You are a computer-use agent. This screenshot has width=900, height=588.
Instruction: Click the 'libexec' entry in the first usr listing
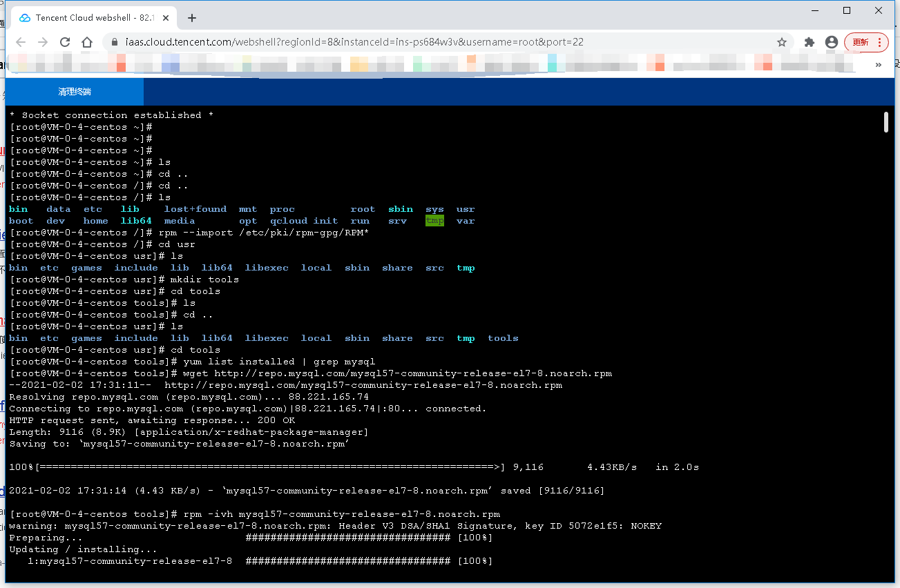(267, 268)
